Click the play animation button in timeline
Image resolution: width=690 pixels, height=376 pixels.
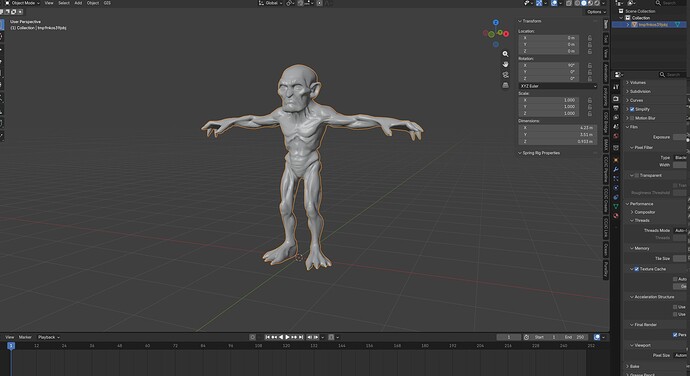pyautogui.click(x=287, y=337)
